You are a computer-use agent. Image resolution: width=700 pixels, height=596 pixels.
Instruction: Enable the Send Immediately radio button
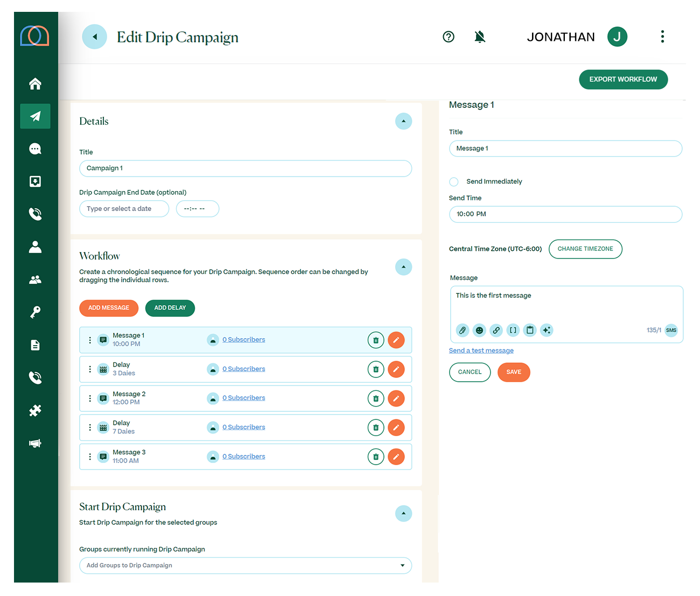[454, 182]
